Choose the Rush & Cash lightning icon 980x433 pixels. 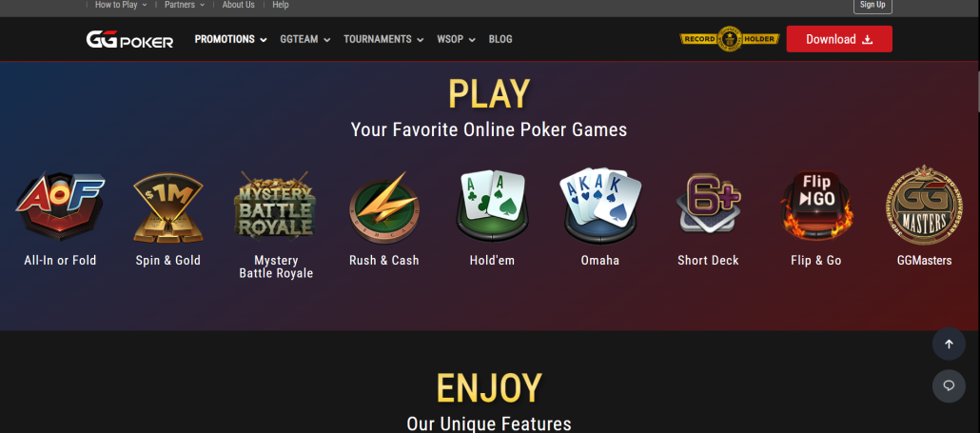383,207
